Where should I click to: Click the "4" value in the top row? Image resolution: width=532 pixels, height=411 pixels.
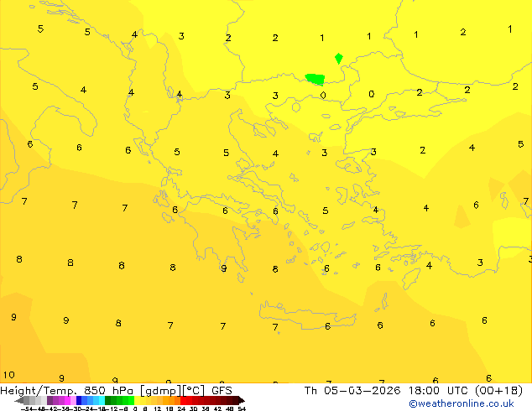135,34
